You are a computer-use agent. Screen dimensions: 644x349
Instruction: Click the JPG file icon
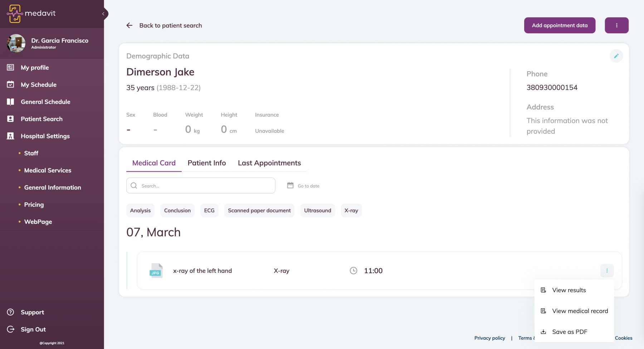[x=156, y=271]
